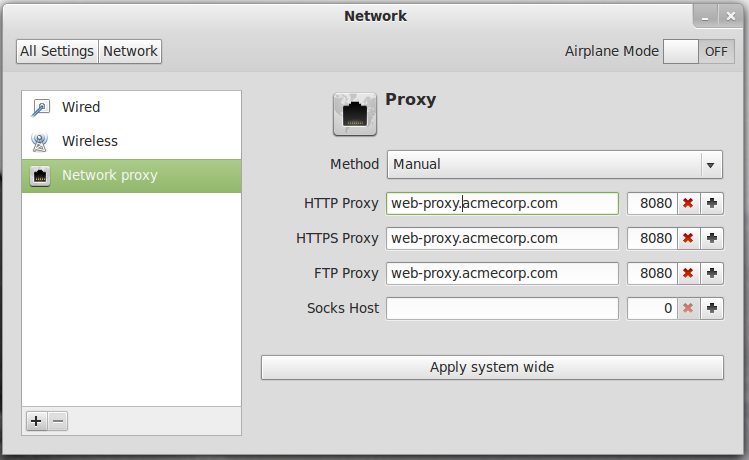Viewport: 749px width, 460px height.
Task: Decrease HTTP Proxy port with red X
Action: click(x=688, y=203)
